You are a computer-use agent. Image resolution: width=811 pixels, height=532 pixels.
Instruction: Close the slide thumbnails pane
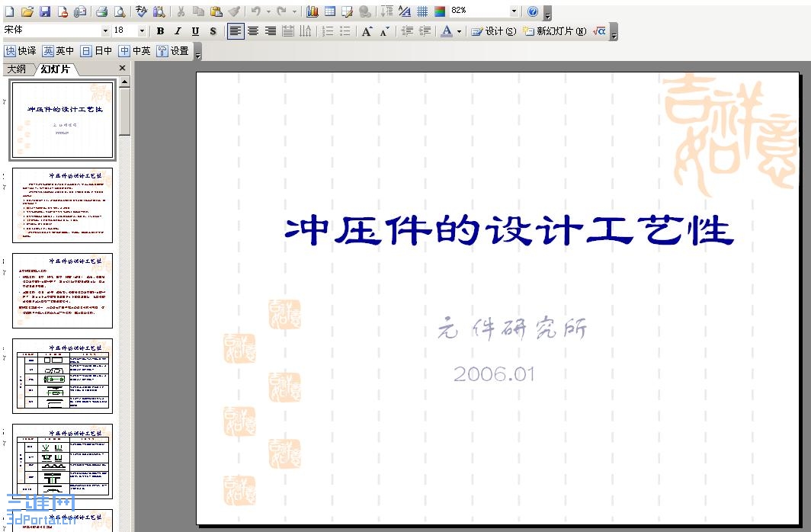pos(122,68)
